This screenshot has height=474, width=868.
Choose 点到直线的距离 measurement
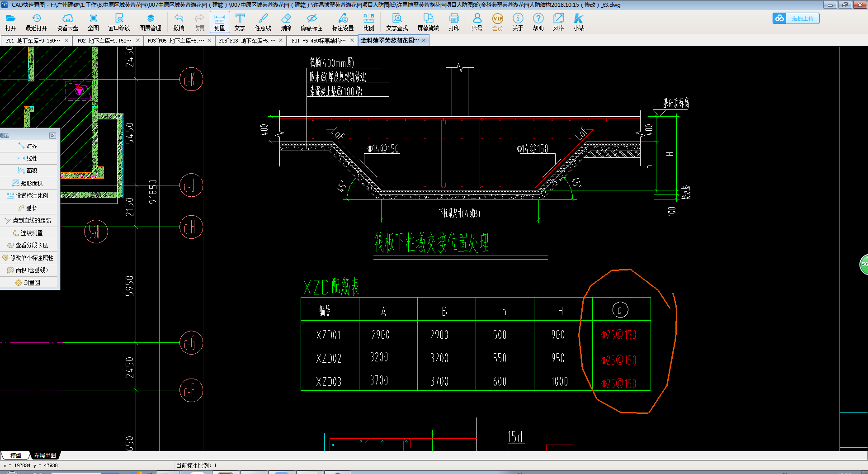click(x=29, y=221)
